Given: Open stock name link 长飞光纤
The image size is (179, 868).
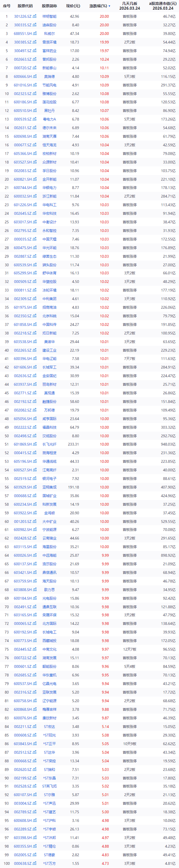Looking at the screenshot, I should 50,445.
